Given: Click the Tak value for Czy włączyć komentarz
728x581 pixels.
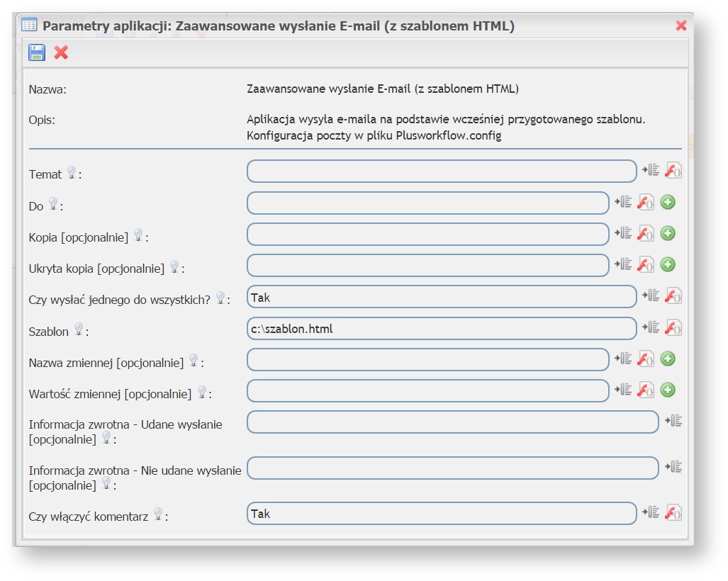Looking at the screenshot, I should point(441,513).
